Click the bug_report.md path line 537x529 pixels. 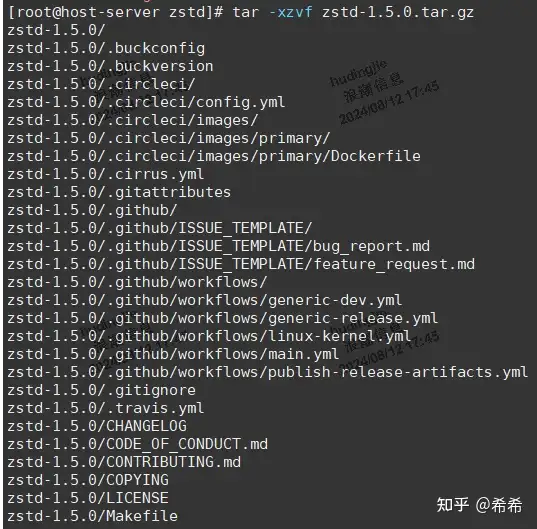pos(218,246)
